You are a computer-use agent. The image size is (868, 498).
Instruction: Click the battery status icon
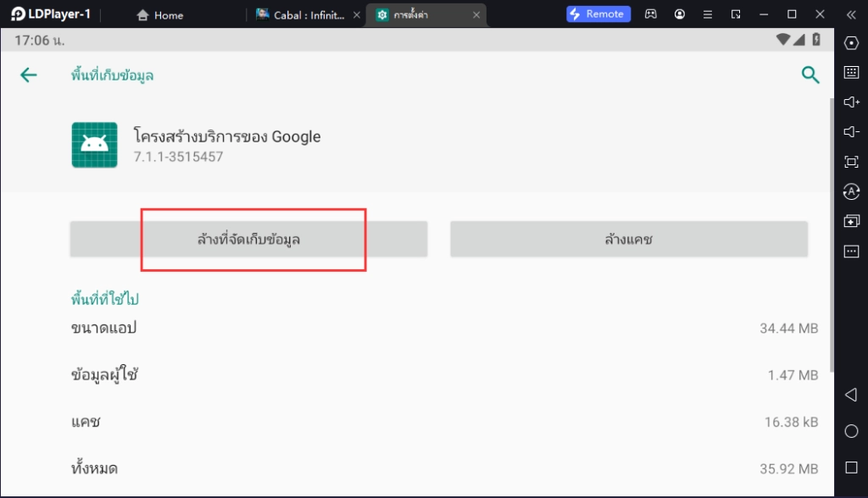click(816, 39)
